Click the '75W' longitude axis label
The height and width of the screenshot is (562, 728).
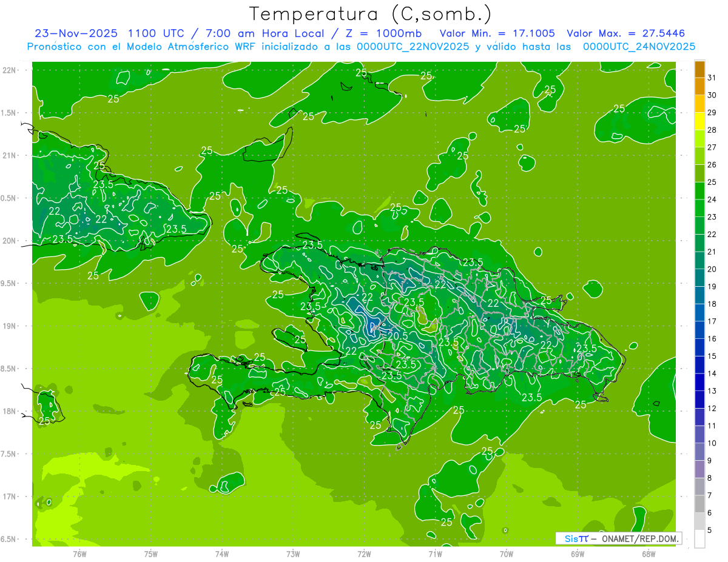[151, 554]
